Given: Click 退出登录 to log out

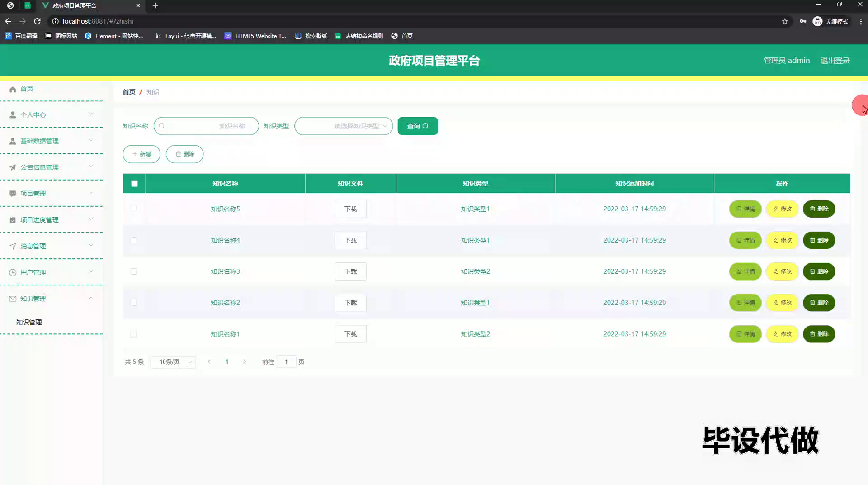Looking at the screenshot, I should click(835, 61).
